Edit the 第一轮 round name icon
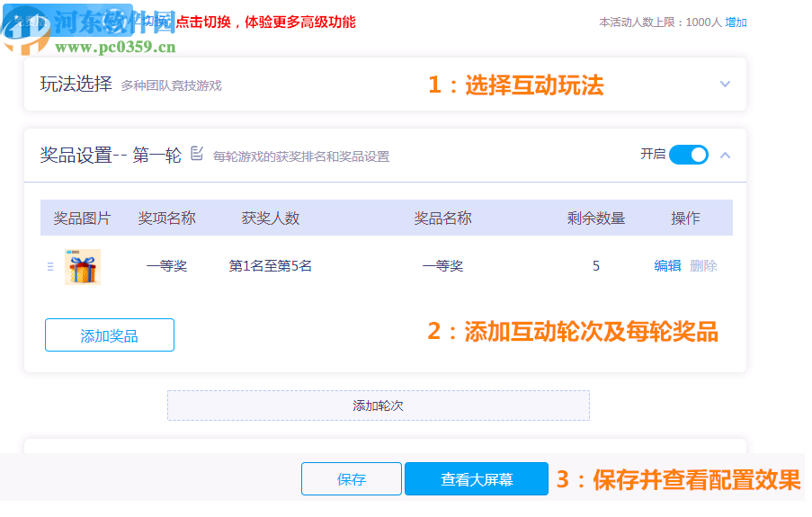Screen dimensions: 812x517 (199, 155)
